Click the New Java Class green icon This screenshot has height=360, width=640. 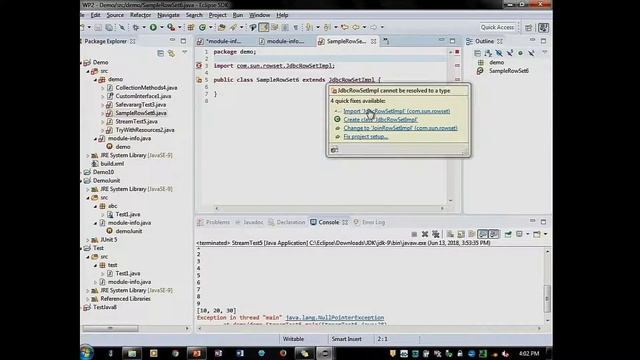pos(202,27)
